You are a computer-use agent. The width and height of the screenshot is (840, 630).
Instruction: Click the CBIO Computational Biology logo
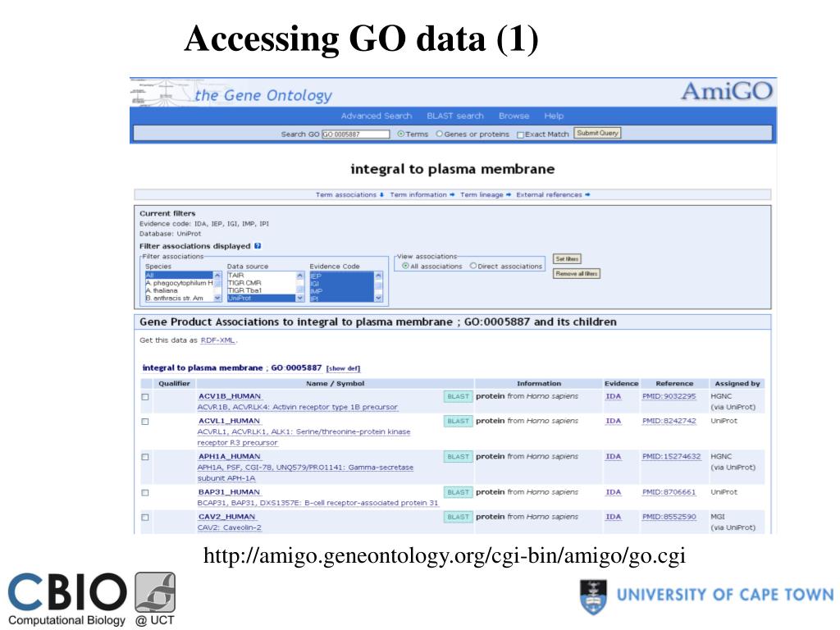pos(92,600)
